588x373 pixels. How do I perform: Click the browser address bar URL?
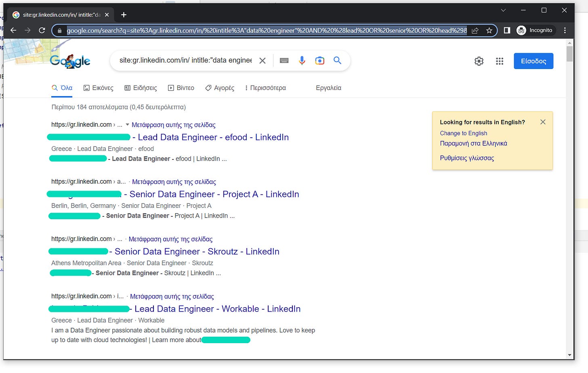[267, 30]
